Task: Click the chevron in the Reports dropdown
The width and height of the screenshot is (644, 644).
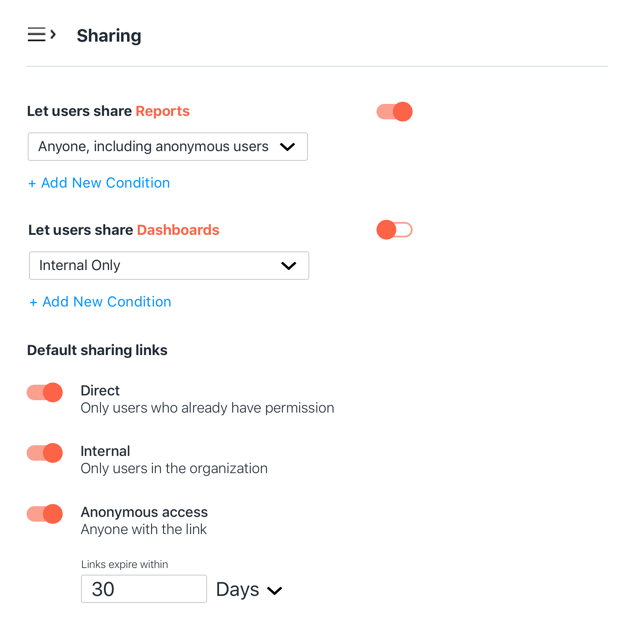Action: pos(287,147)
